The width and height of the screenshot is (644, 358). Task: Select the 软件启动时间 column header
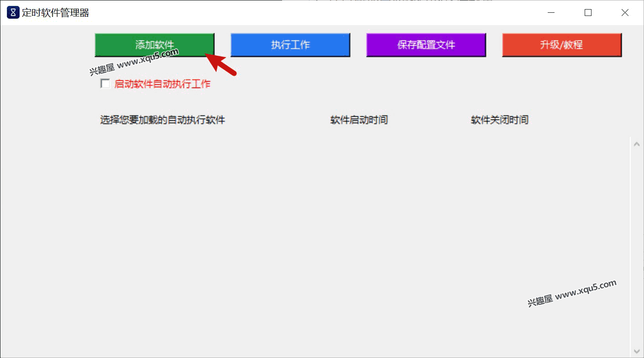click(359, 120)
